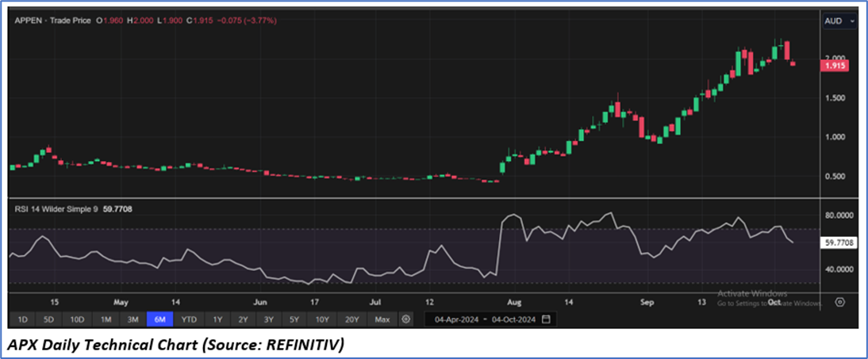The height and width of the screenshot is (359, 868).
Task: Click the APX Daily Technical Chart caption
Action: click(177, 345)
